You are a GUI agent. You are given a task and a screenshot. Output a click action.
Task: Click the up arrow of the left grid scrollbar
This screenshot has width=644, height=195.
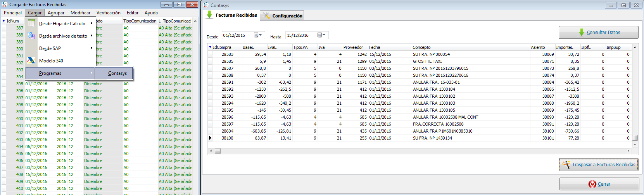(x=195, y=21)
